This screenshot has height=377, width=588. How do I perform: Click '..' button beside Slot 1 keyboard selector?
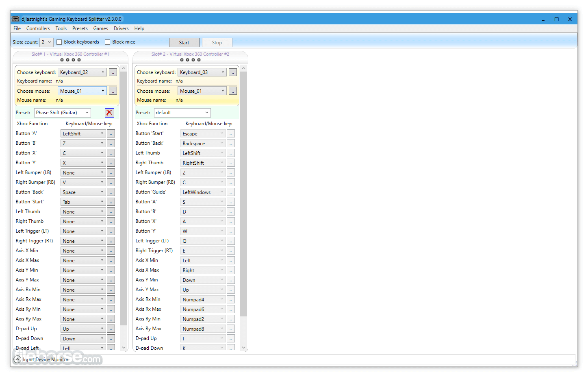click(x=113, y=72)
